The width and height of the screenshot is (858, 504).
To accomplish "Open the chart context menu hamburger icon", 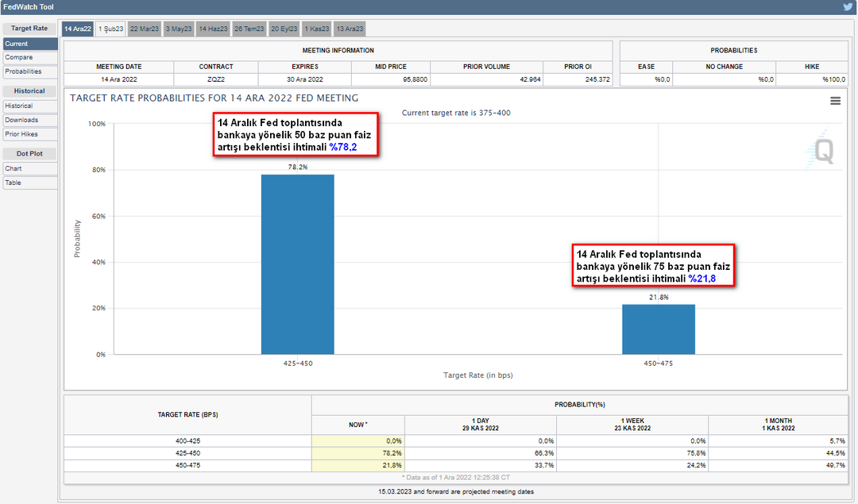I will [x=835, y=101].
